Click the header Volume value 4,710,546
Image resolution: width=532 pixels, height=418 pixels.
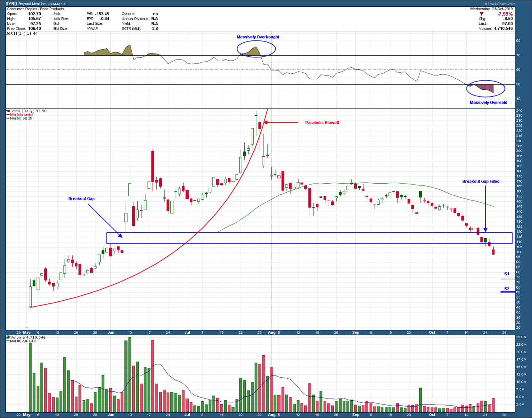tap(503, 29)
